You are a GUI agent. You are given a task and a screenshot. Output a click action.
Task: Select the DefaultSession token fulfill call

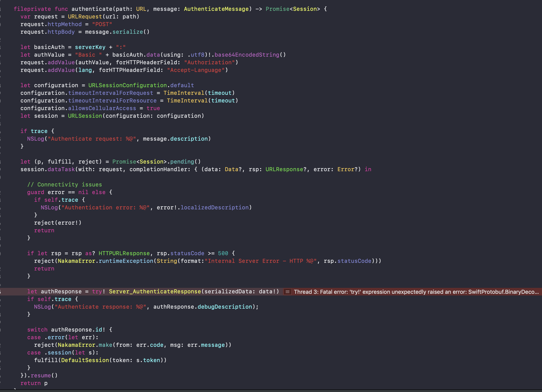click(100, 360)
